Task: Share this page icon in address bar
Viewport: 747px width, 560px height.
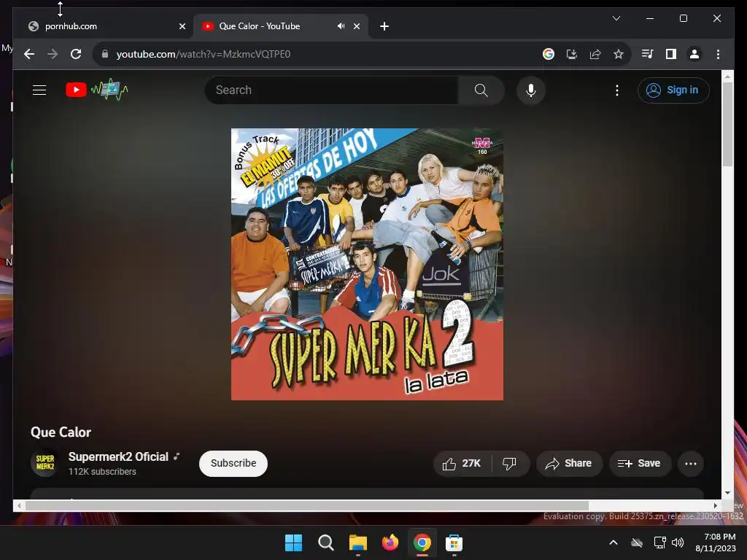Action: click(595, 54)
